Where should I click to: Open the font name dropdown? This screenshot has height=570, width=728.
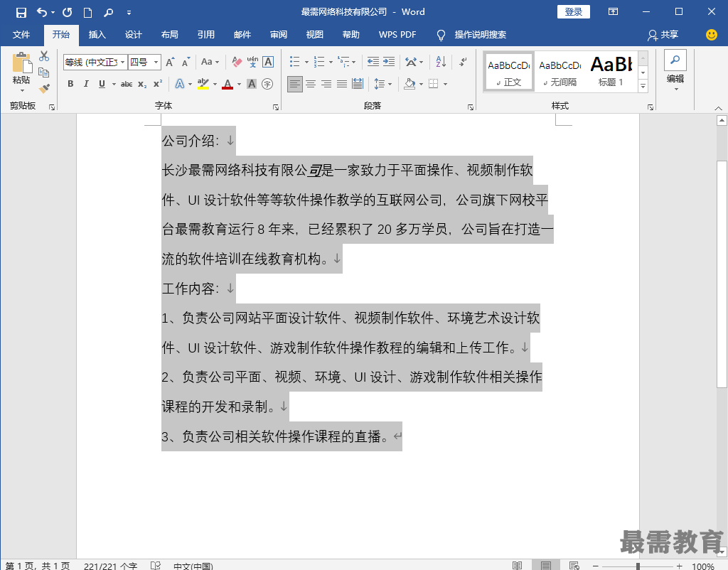point(122,63)
